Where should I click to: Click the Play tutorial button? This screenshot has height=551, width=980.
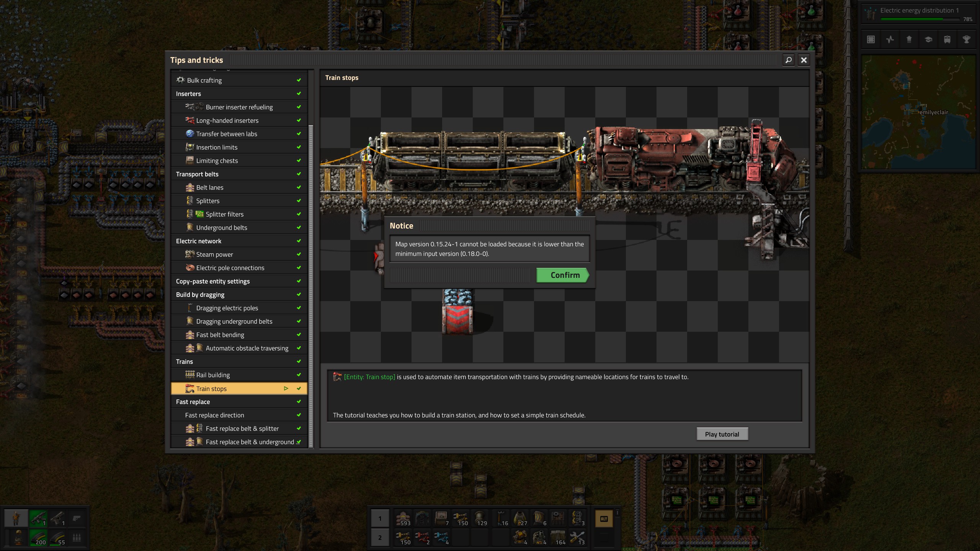[722, 434]
